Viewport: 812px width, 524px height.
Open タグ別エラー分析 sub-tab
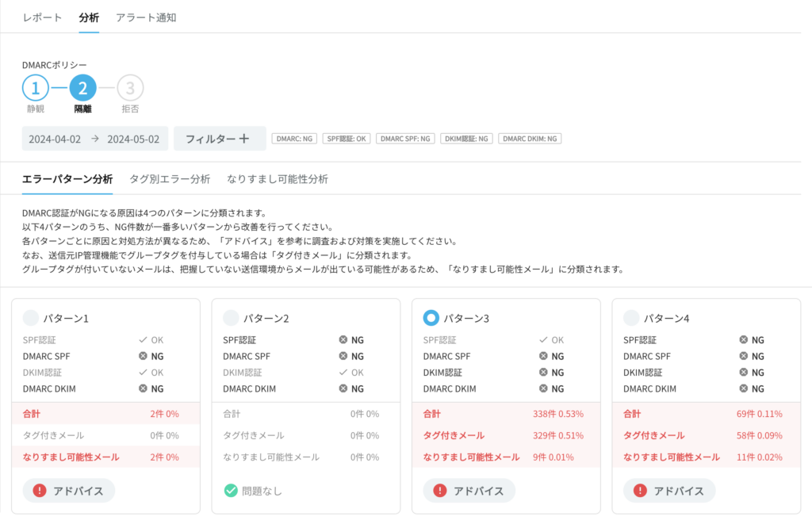pos(170,179)
